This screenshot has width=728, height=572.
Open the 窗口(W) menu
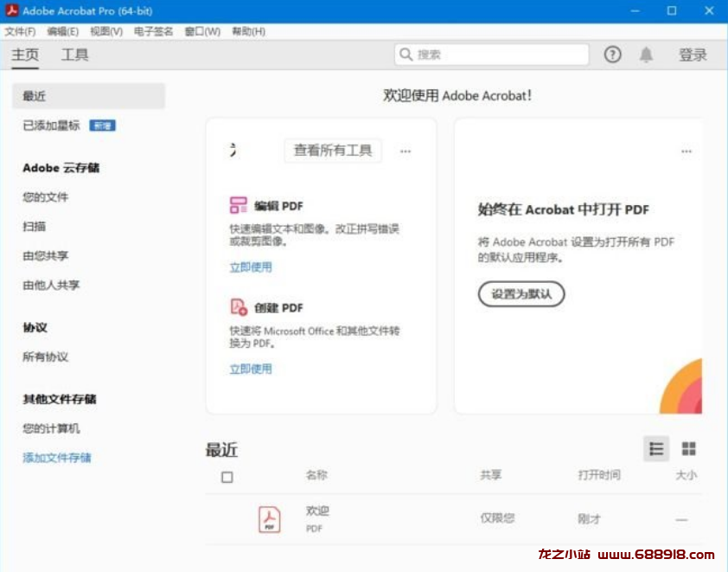tap(202, 31)
